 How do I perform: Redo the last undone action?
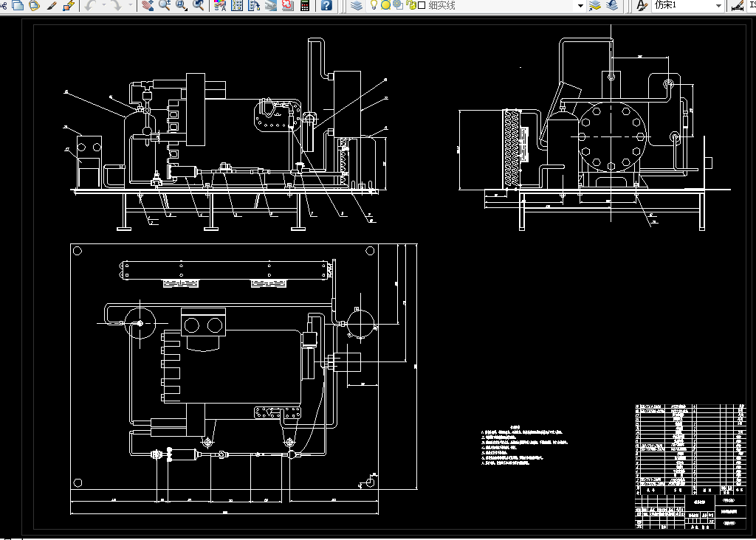(x=117, y=5)
